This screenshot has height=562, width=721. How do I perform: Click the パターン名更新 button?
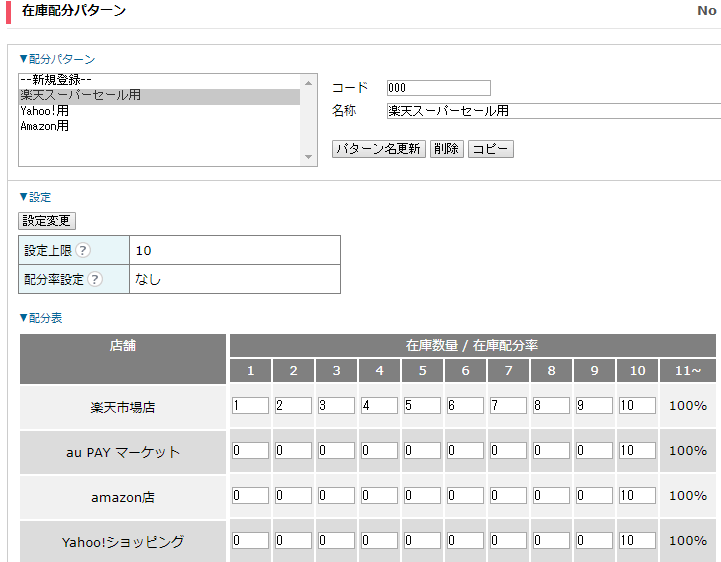click(x=378, y=149)
